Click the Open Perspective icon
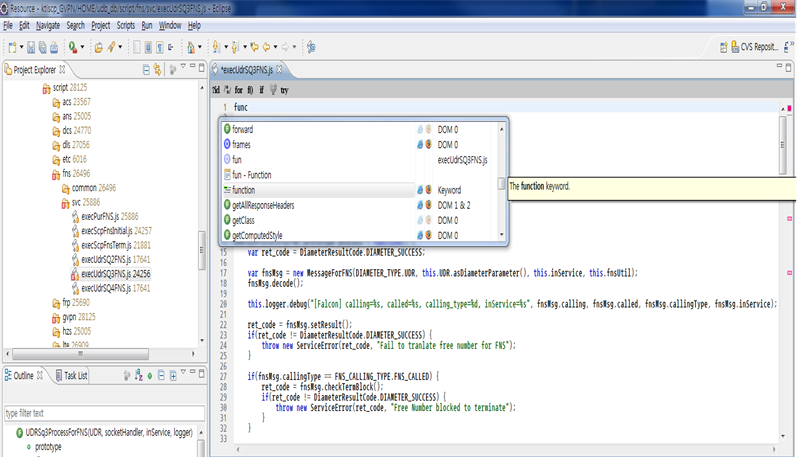Image resolution: width=797 pixels, height=457 pixels. pyautogui.click(x=724, y=47)
